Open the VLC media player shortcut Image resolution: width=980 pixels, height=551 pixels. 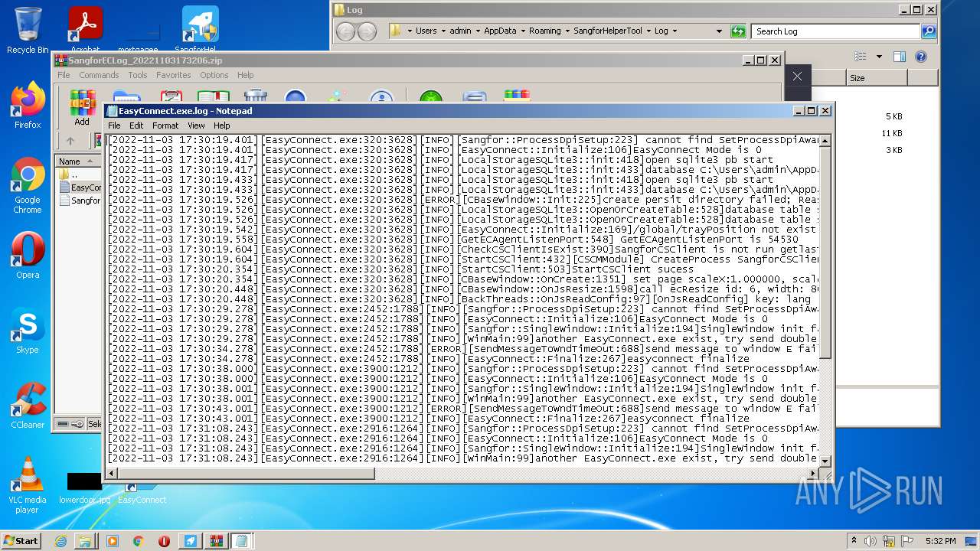28,484
